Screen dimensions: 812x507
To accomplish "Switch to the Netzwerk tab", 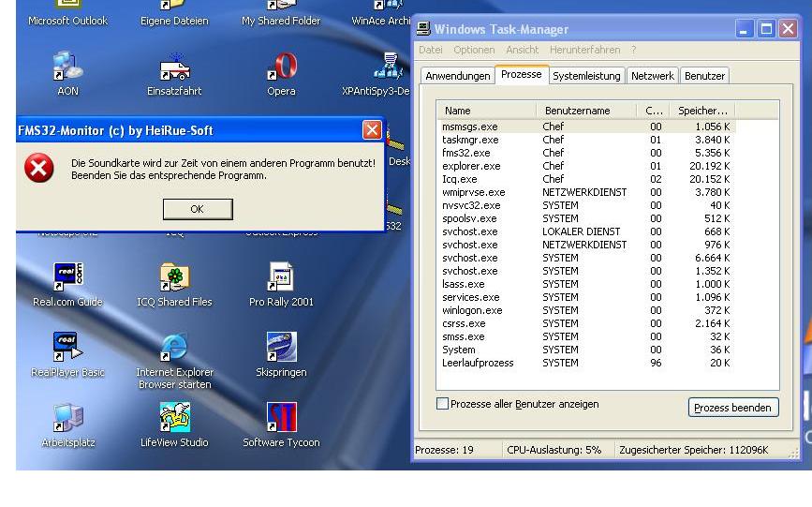I will pos(652,76).
